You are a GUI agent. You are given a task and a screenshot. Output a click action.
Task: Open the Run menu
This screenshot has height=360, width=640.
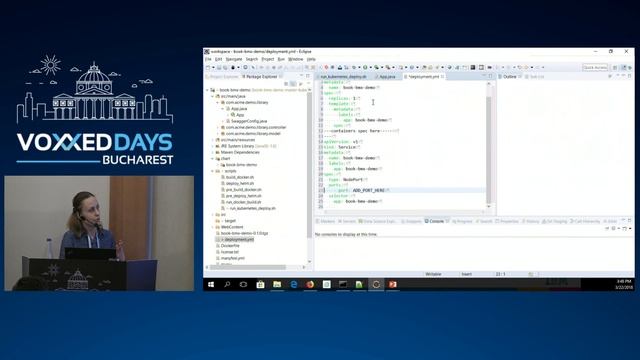pyautogui.click(x=281, y=59)
